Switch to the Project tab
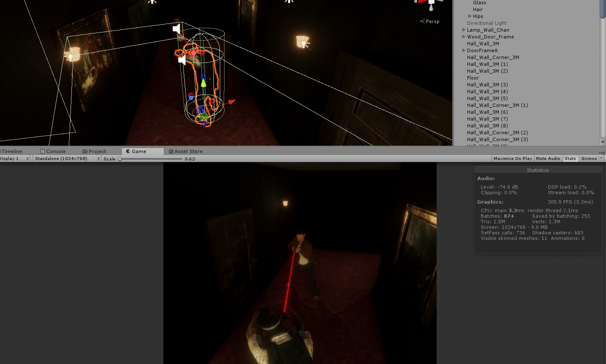606x364 pixels. tap(98, 151)
